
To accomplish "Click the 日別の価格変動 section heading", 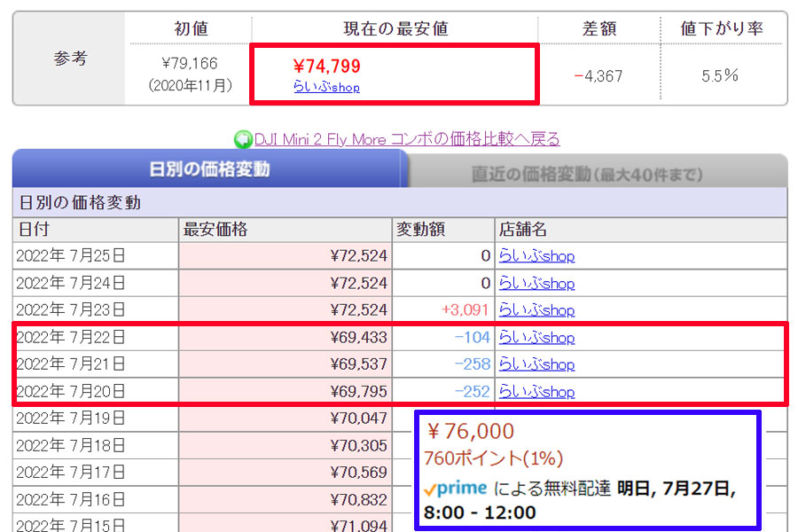I will (80, 203).
